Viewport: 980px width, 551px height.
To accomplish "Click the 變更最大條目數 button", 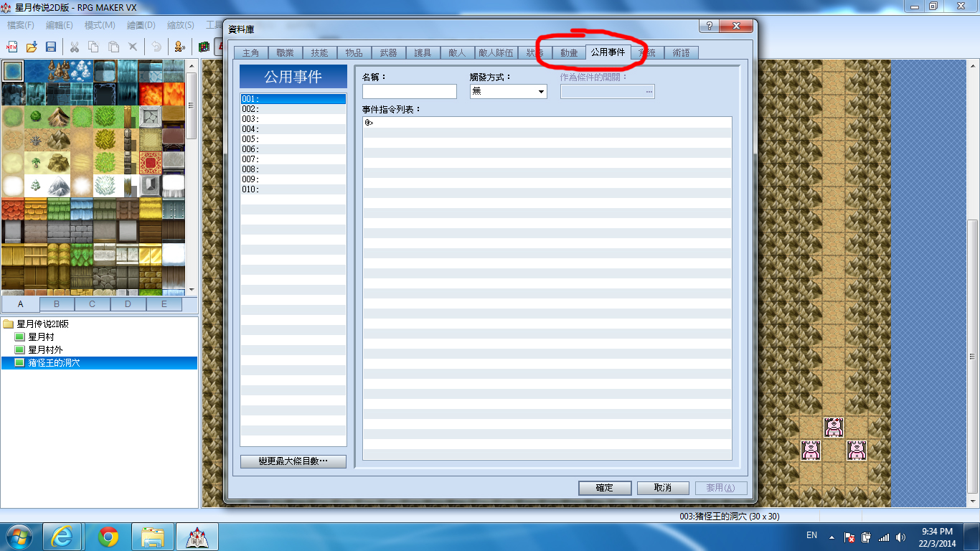I will (293, 461).
